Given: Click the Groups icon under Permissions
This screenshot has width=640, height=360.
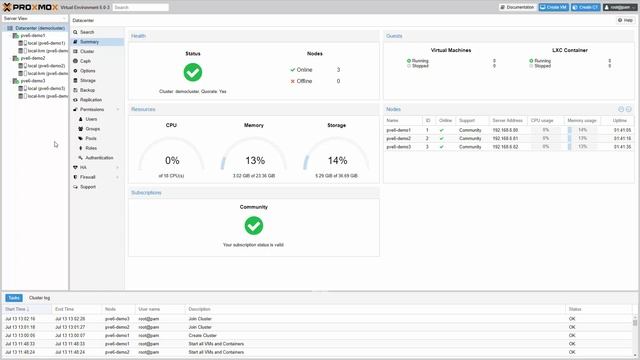Looking at the screenshot, I should (x=80, y=129).
